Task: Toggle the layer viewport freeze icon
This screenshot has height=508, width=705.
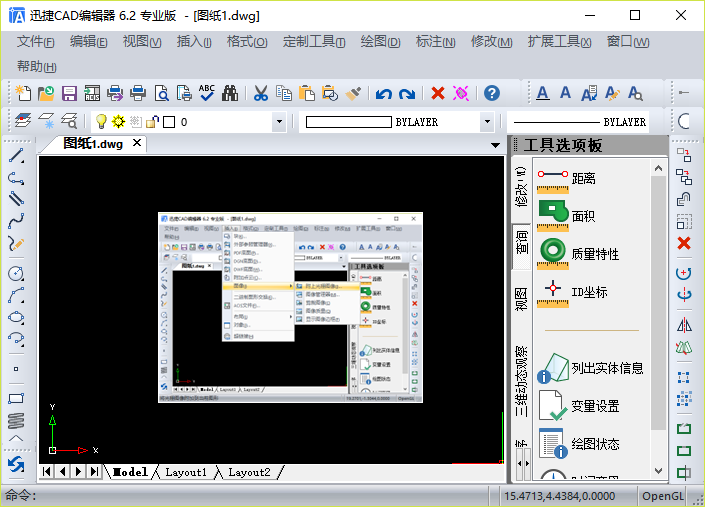Action: tap(135, 121)
